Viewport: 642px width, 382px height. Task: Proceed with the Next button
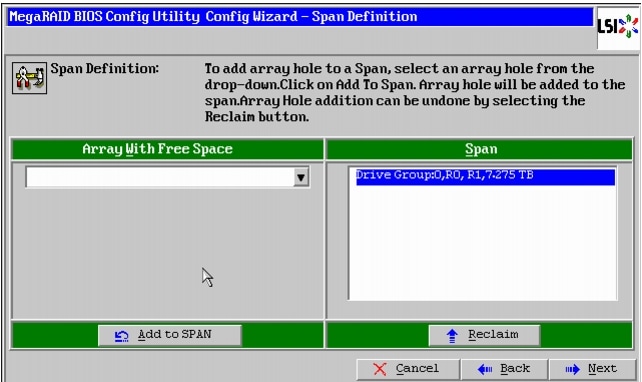[x=592, y=369]
